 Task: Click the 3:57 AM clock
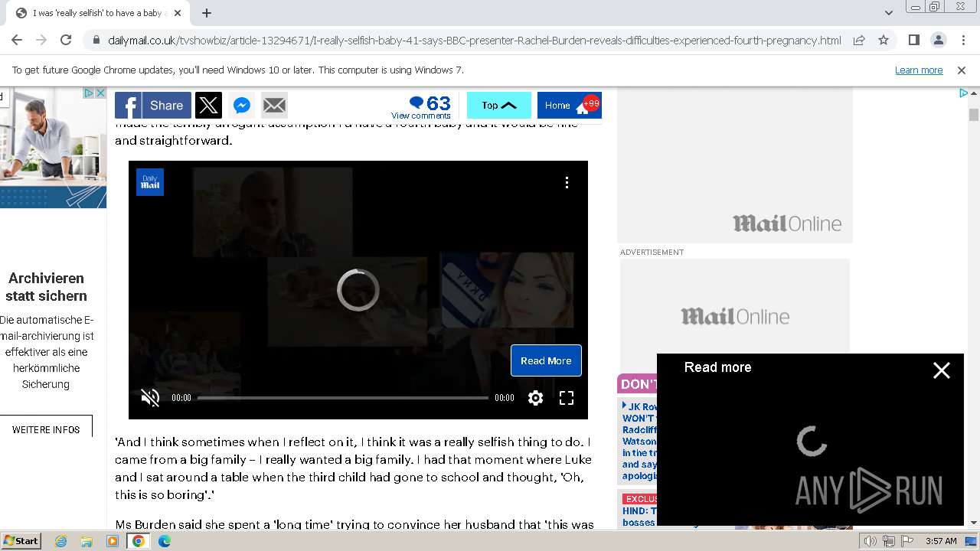point(941,541)
